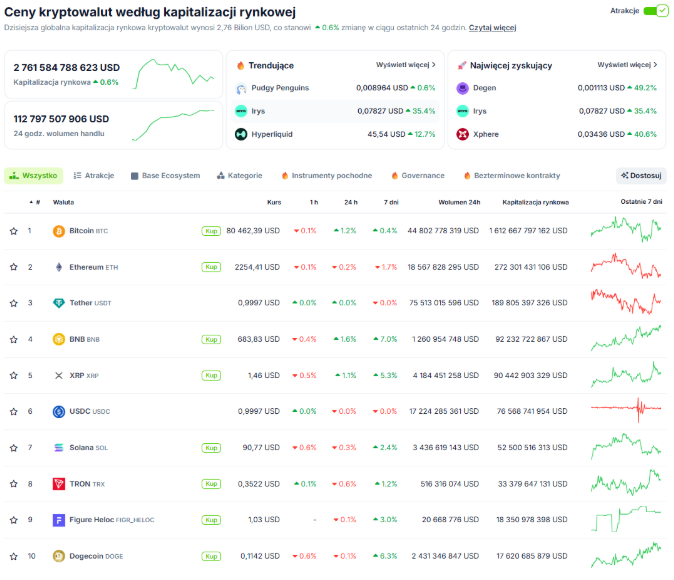This screenshot has height=580, width=674.
Task: Click the Kup button for Bitcoin
Action: 211,231
